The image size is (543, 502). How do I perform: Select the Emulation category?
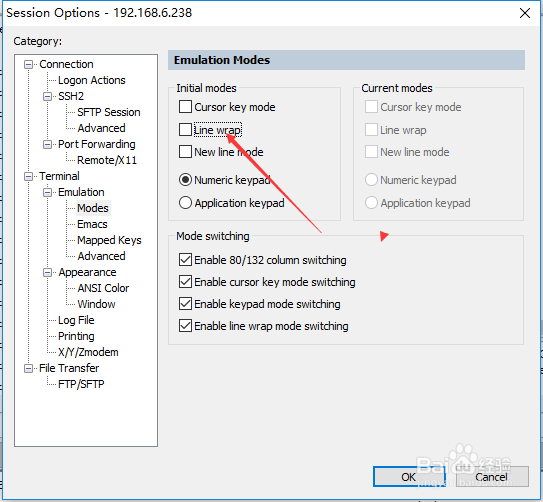point(81,192)
